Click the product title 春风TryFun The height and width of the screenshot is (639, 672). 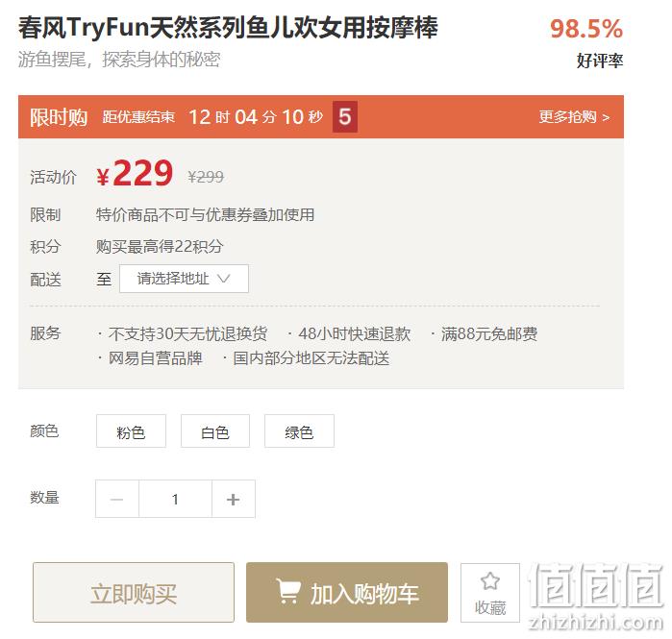pyautogui.click(x=228, y=28)
